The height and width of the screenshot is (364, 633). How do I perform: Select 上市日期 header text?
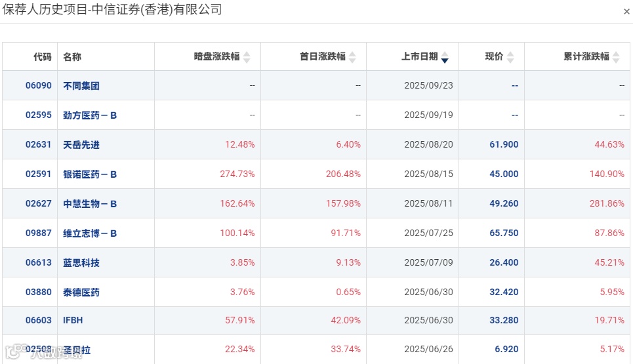[x=419, y=56]
